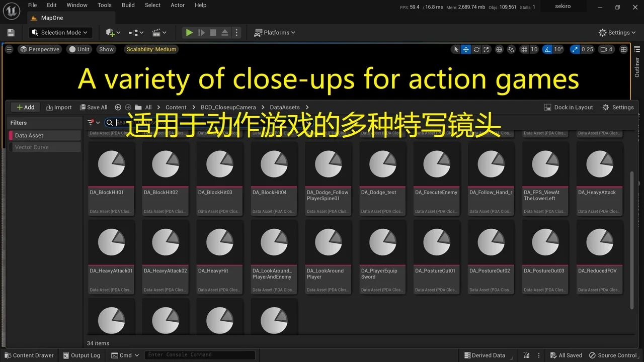Screen dimensions: 644x362
Task: Click the Save All button
Action: click(94, 107)
